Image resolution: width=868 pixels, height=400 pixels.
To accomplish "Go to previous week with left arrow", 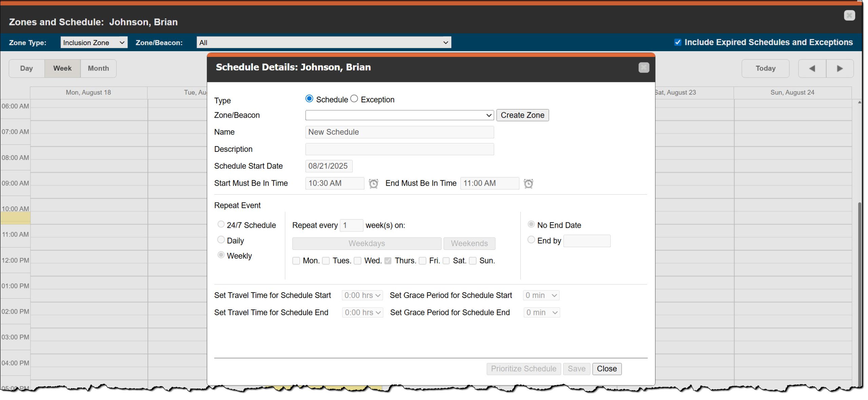I will (x=812, y=68).
